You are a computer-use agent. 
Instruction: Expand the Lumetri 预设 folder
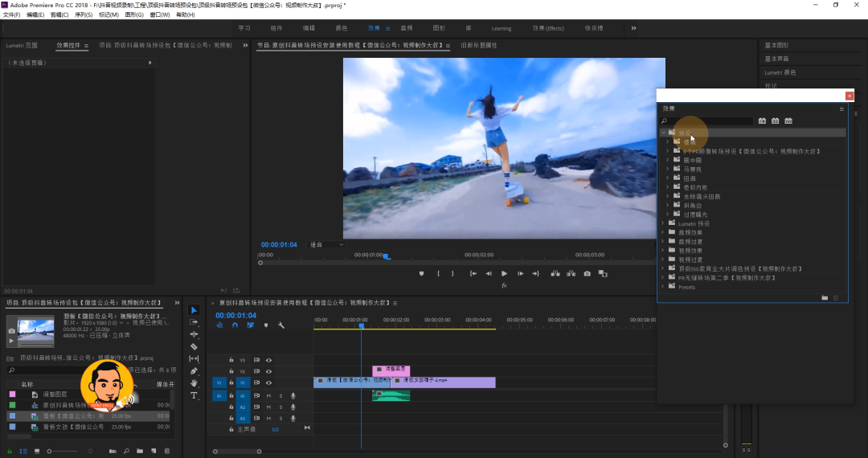pyautogui.click(x=663, y=223)
